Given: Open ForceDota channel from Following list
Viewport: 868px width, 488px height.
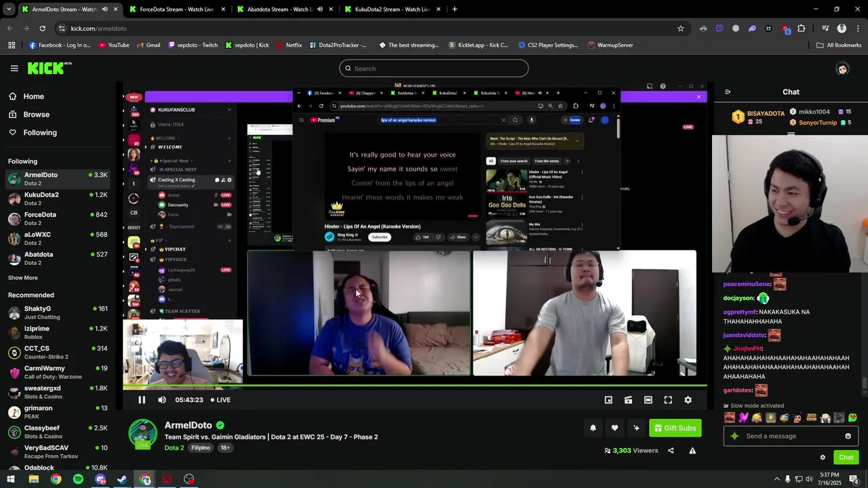Looking at the screenshot, I should tap(58, 218).
